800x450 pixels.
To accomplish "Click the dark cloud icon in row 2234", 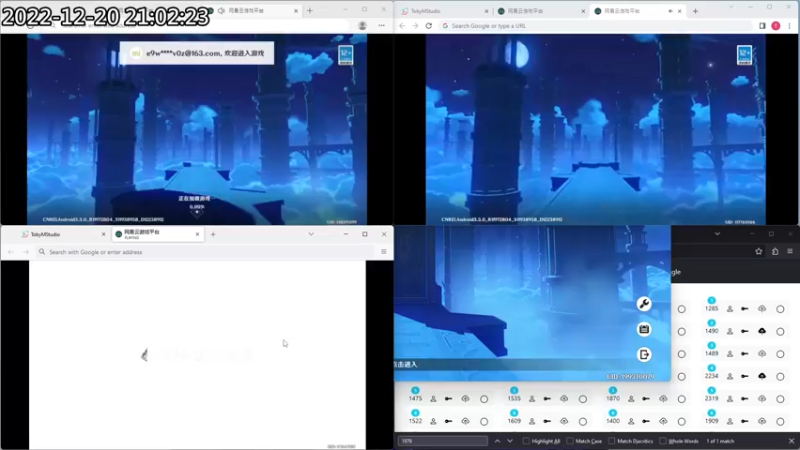I will pos(762,376).
